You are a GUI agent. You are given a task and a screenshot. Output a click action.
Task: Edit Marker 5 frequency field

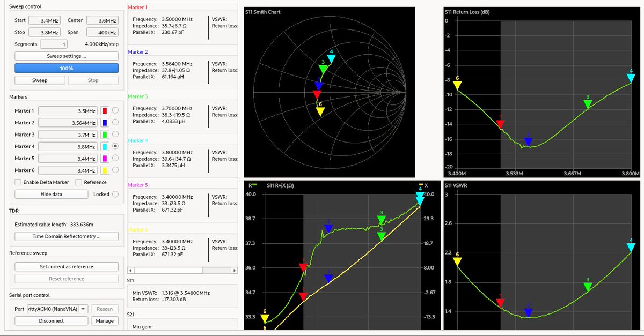(68, 158)
